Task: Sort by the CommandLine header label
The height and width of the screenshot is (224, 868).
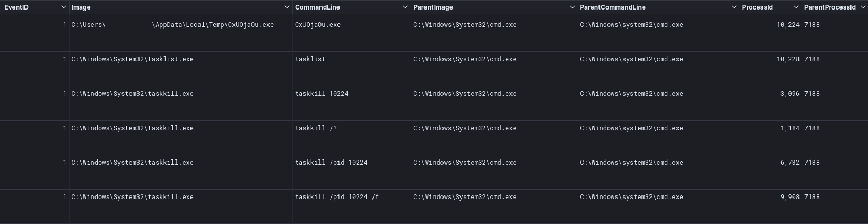Action: pyautogui.click(x=317, y=7)
